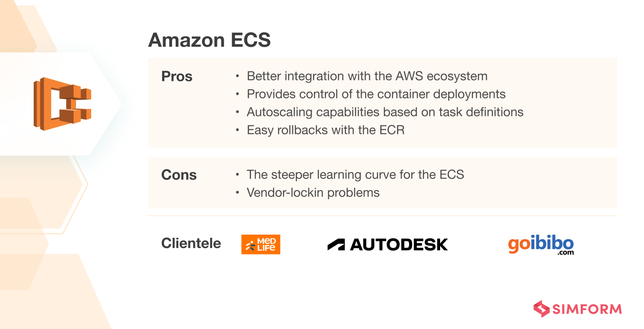Click the orange Amazon ECS logo icon

click(62, 104)
